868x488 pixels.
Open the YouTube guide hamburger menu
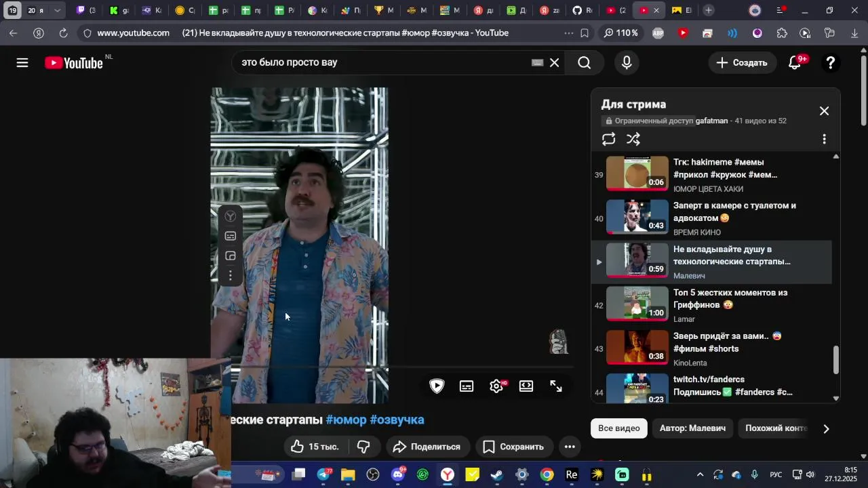pyautogui.click(x=22, y=62)
